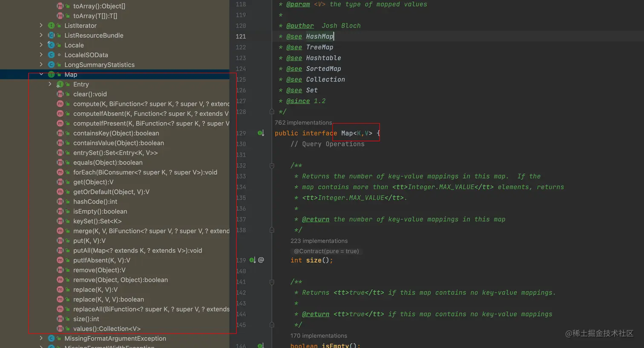Click the class icon beside Locale

tap(51, 45)
